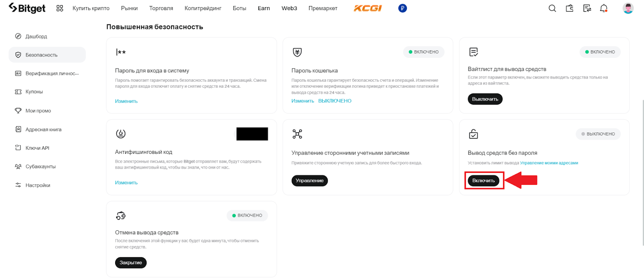This screenshot has width=644, height=279.
Task: Open the user profile avatar
Action: click(x=628, y=8)
